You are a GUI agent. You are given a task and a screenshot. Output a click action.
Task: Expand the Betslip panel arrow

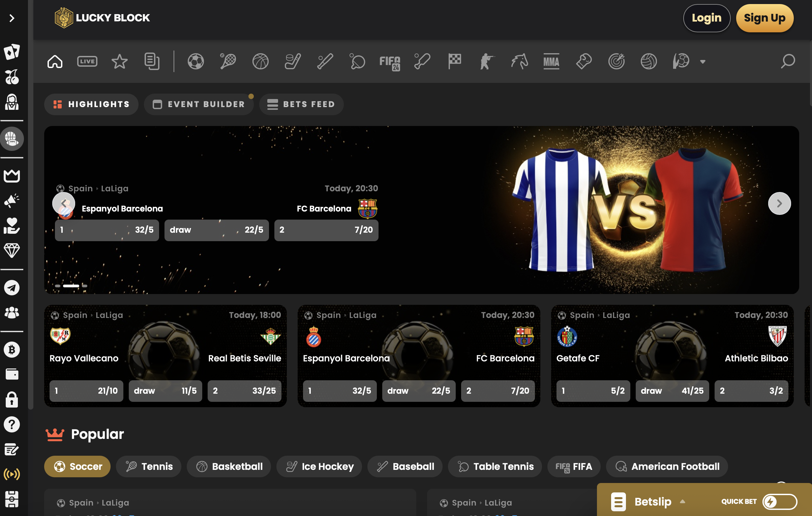(683, 502)
